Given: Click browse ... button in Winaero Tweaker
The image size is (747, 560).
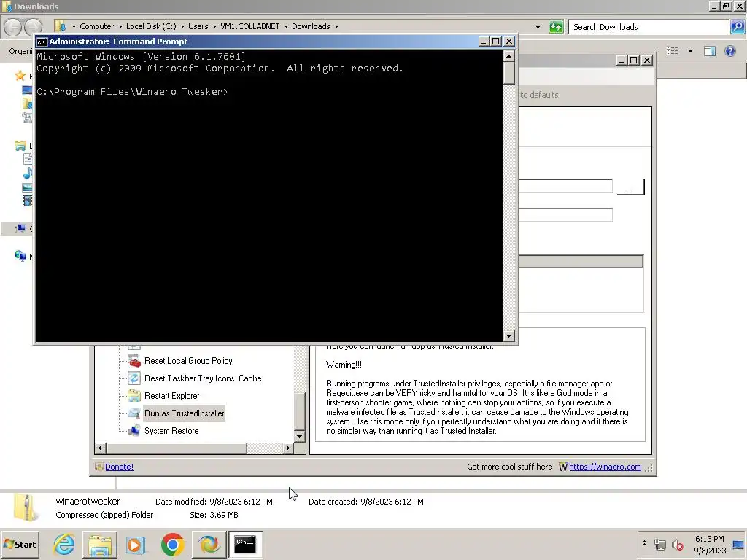Looking at the screenshot, I should click(x=630, y=187).
